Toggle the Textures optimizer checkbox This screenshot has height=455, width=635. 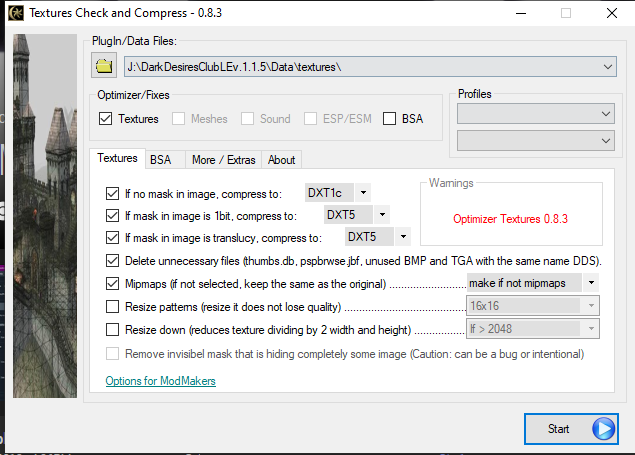pos(105,119)
